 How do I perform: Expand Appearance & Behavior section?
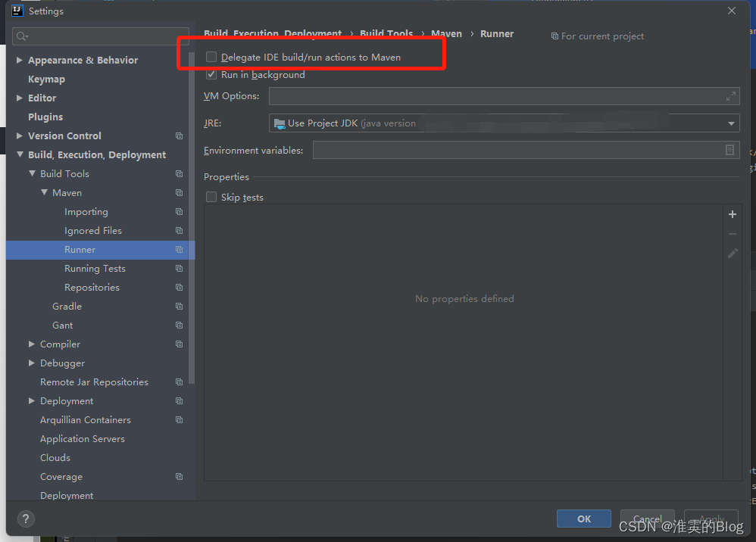pyautogui.click(x=19, y=61)
